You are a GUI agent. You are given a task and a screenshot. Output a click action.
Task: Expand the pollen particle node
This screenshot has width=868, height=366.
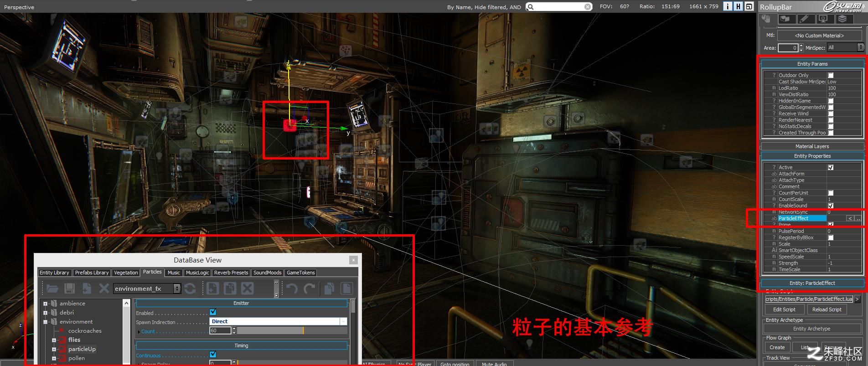click(54, 358)
